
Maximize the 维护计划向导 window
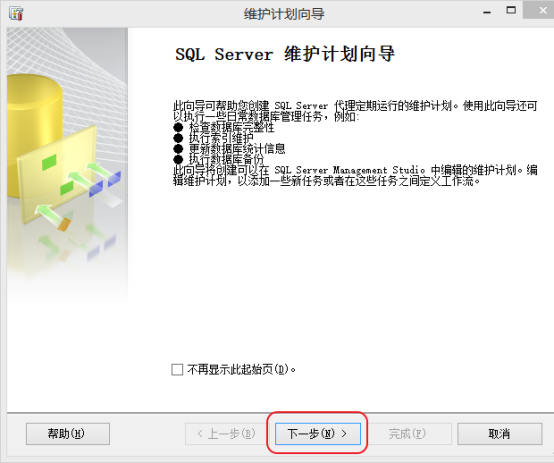[x=511, y=10]
